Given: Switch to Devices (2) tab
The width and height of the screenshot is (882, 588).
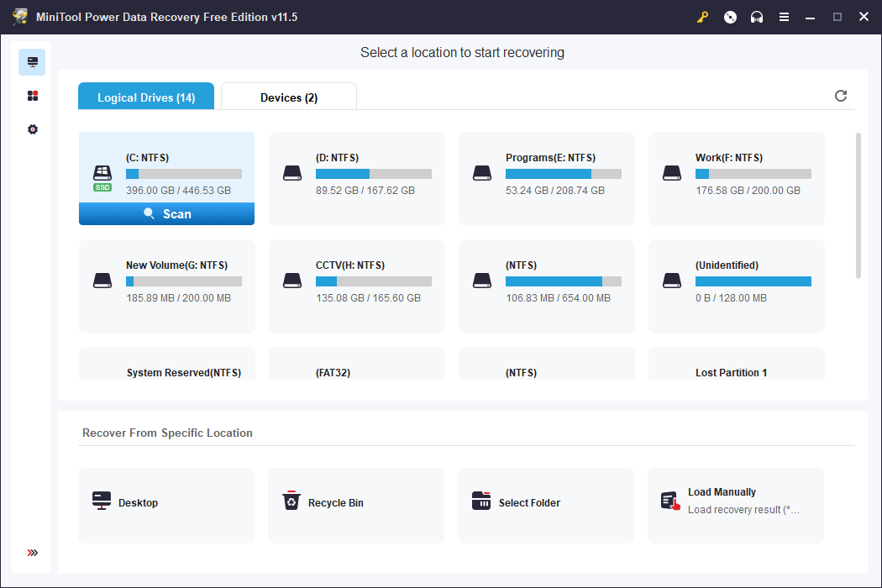Looking at the screenshot, I should 289,97.
